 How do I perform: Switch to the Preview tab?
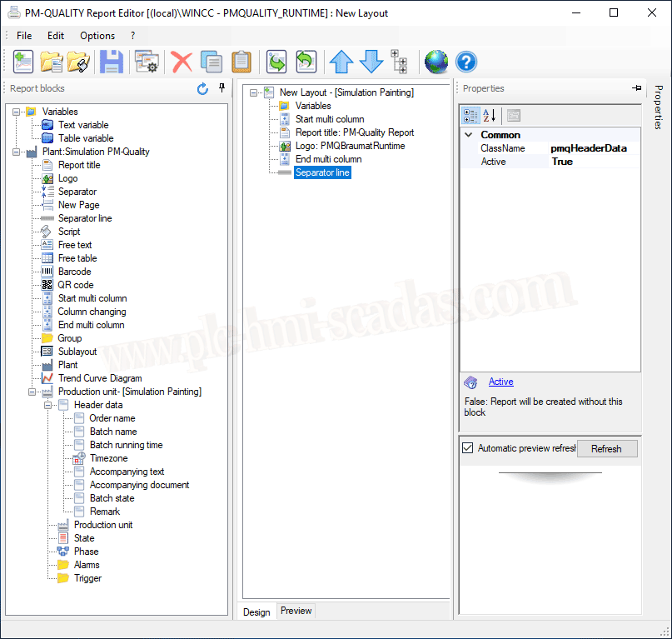(x=296, y=611)
